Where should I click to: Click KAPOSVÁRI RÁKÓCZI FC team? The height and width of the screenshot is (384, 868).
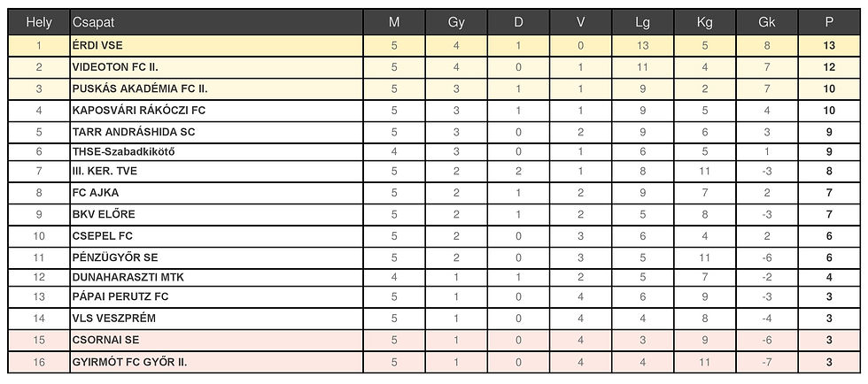pos(139,111)
